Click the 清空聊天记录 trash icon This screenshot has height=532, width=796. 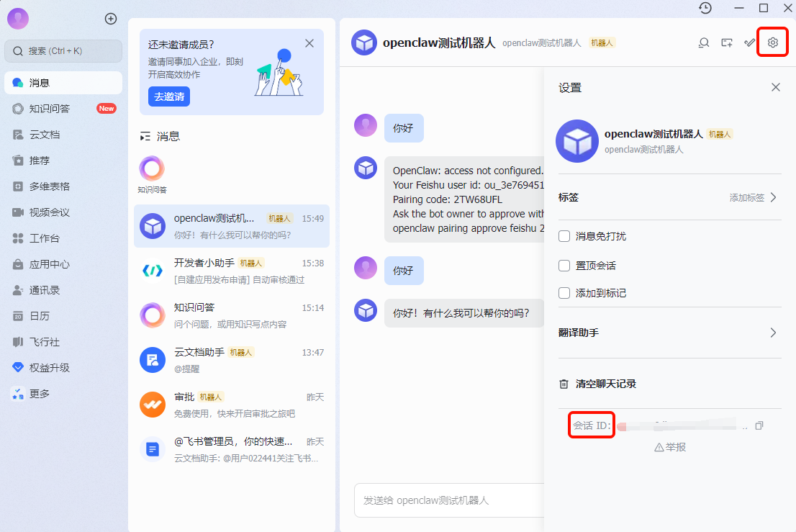(564, 384)
